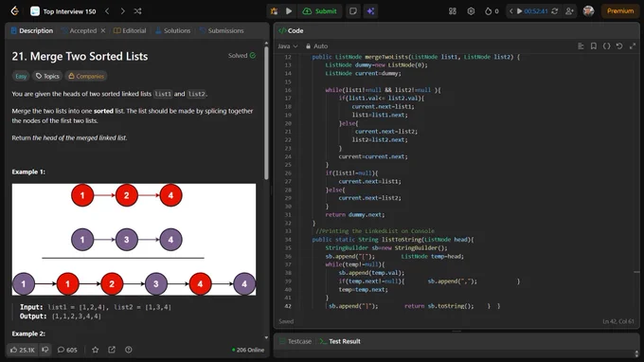Open the layout grid icon
The width and height of the screenshot is (644, 362).
pos(452,11)
